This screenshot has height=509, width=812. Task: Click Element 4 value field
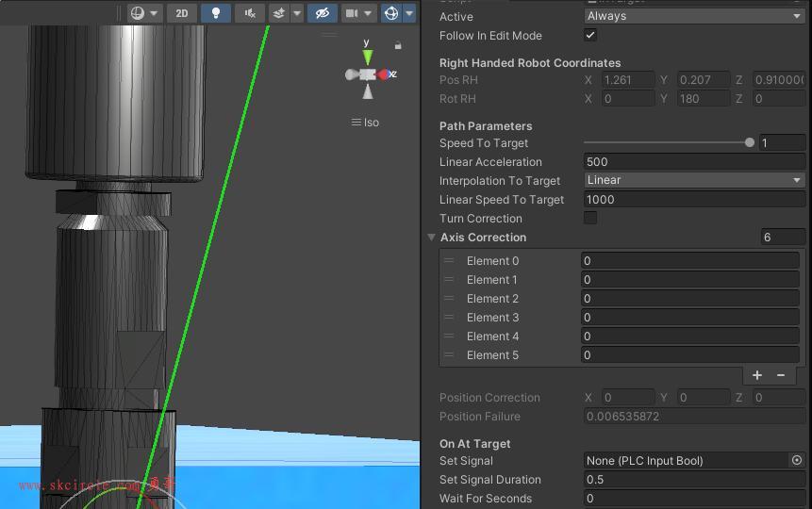[x=690, y=337]
